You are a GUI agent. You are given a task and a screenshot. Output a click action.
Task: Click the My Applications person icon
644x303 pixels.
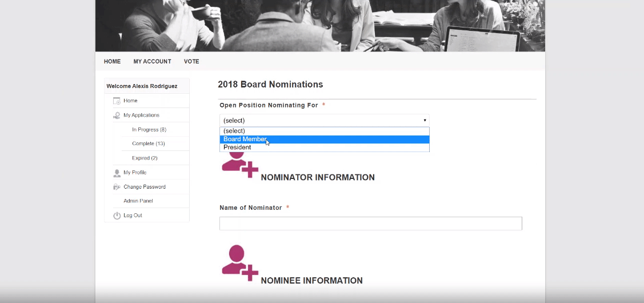[x=117, y=115]
